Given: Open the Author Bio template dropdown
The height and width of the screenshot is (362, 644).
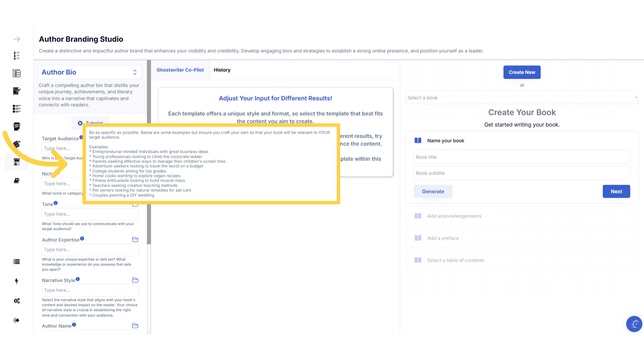Looking at the screenshot, I should click(90, 72).
